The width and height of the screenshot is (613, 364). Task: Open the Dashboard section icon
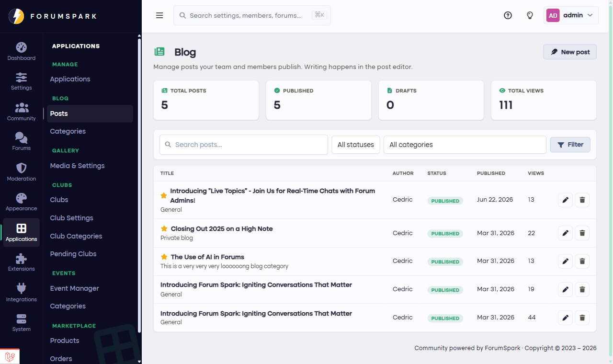coord(21,47)
